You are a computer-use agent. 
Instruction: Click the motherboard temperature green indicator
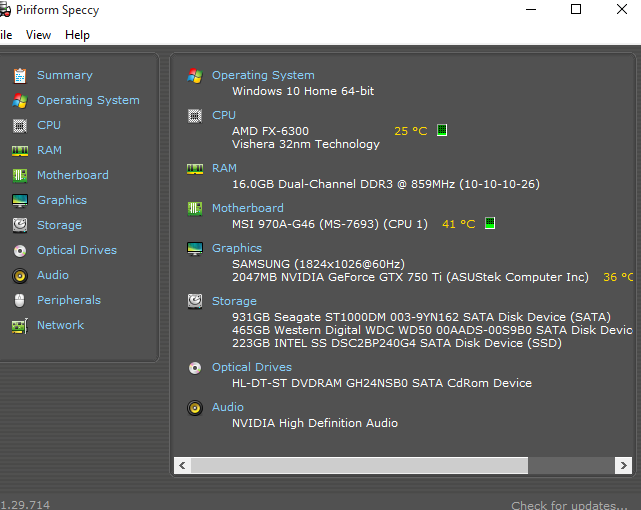click(489, 224)
